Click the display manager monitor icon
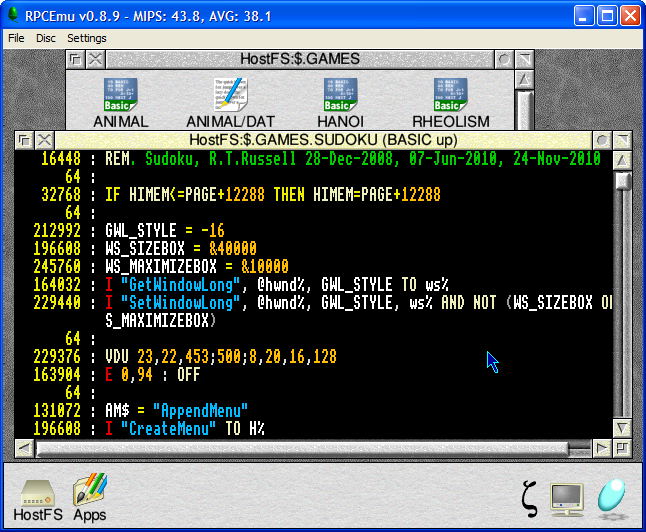646x532 pixels. coord(567,499)
